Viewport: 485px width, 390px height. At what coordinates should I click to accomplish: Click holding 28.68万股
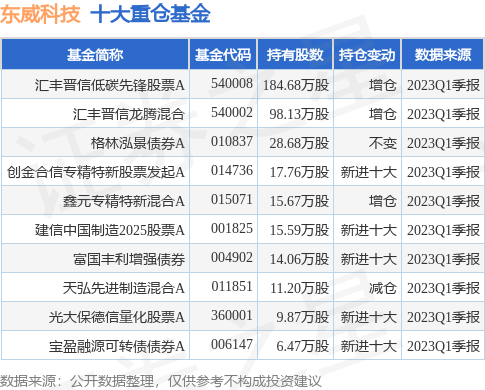pyautogui.click(x=299, y=143)
